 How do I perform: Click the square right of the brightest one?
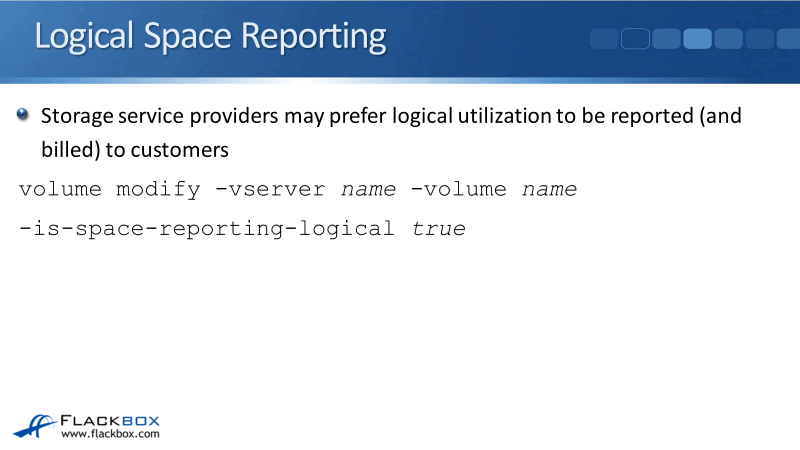click(x=729, y=39)
